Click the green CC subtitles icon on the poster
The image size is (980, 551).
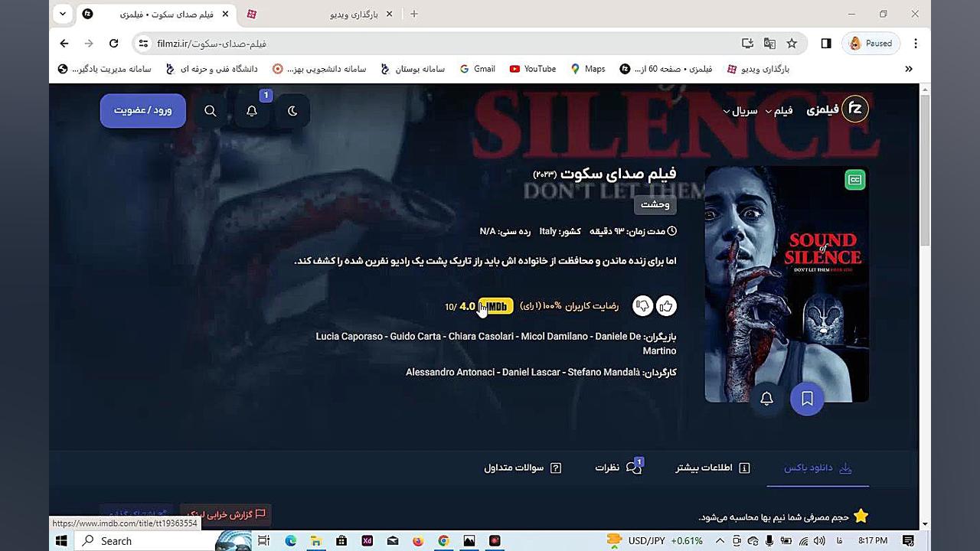point(854,179)
